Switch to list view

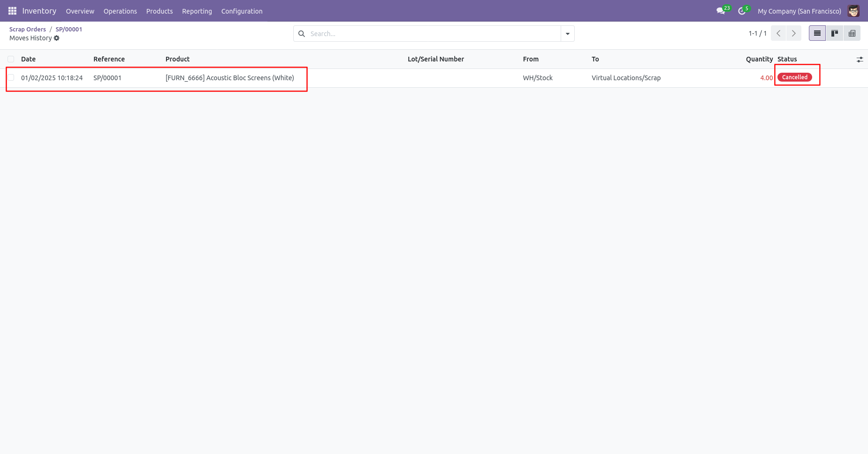pos(817,33)
